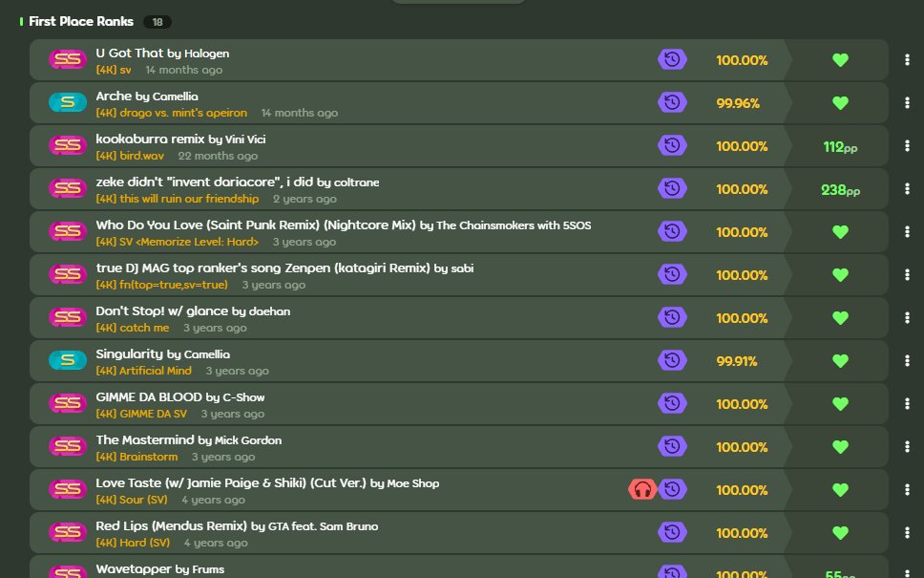This screenshot has width=924, height=578.
Task: Open Love Taste by Moe Shop link
Action: coord(267,483)
